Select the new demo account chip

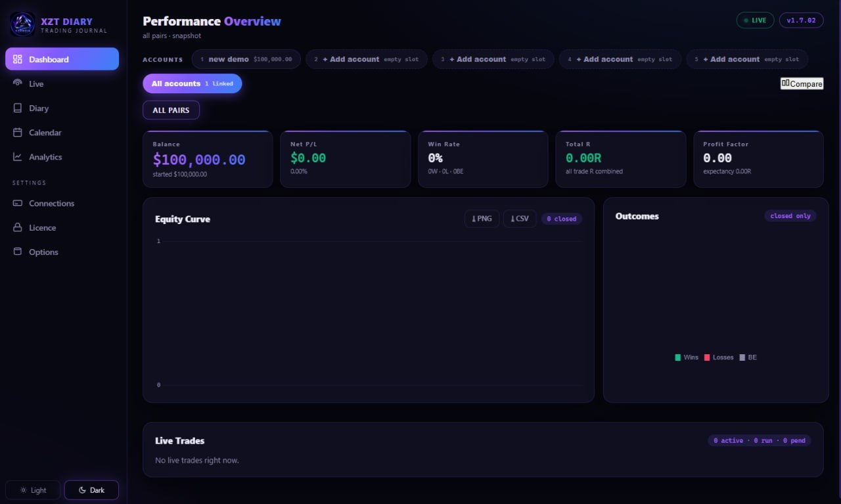pos(246,59)
